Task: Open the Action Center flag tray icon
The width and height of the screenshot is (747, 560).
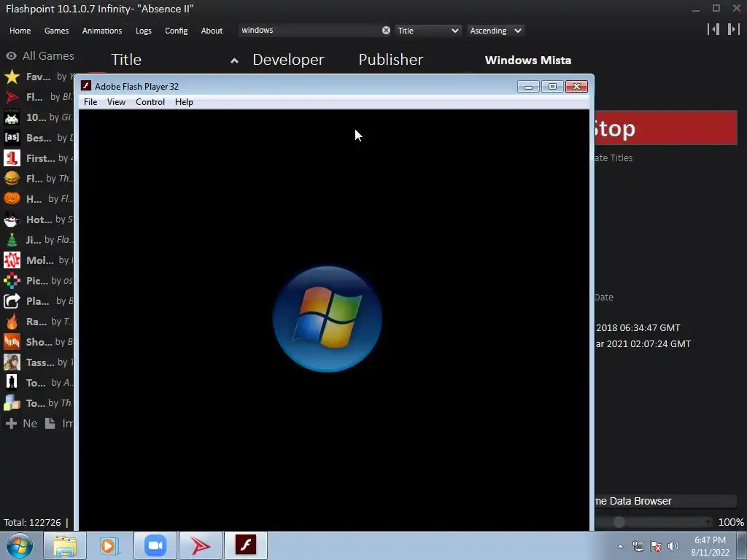Action: tap(656, 546)
